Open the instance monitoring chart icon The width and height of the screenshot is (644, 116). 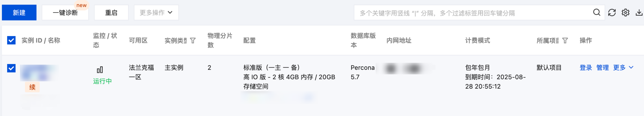[100, 70]
